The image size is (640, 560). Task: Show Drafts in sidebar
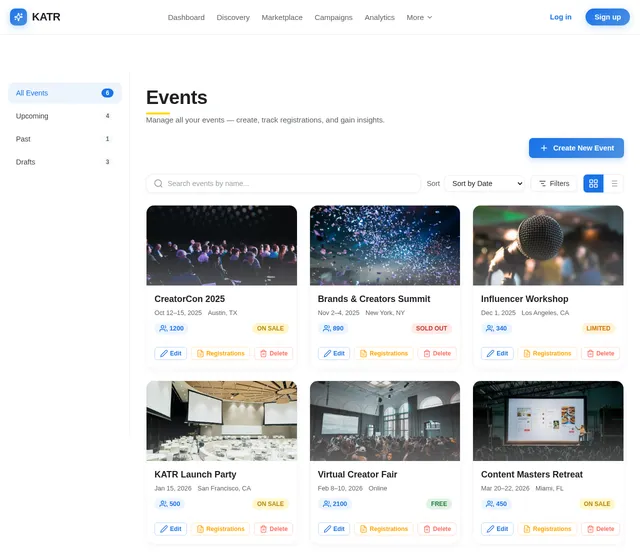65,162
